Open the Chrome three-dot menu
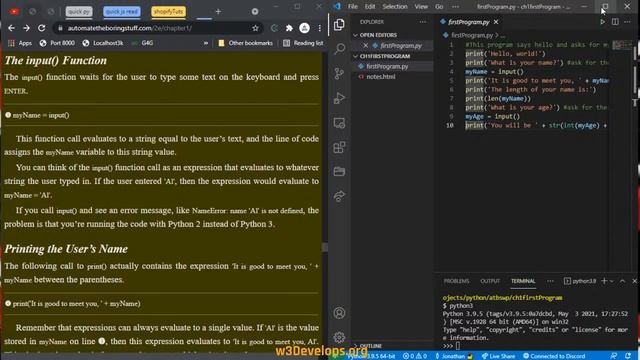The width and height of the screenshot is (640, 360). pos(320,28)
